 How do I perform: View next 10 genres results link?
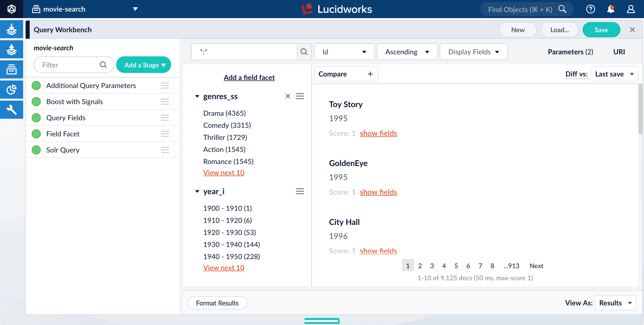(224, 173)
